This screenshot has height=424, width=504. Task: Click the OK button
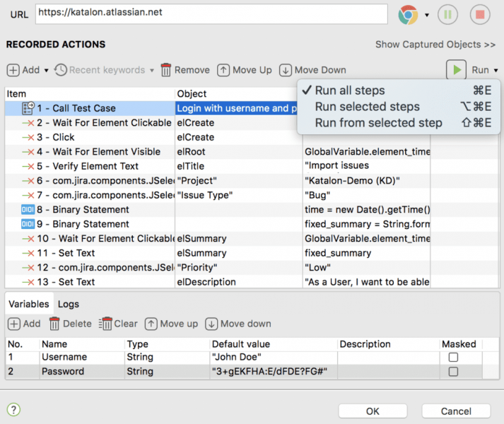(373, 411)
